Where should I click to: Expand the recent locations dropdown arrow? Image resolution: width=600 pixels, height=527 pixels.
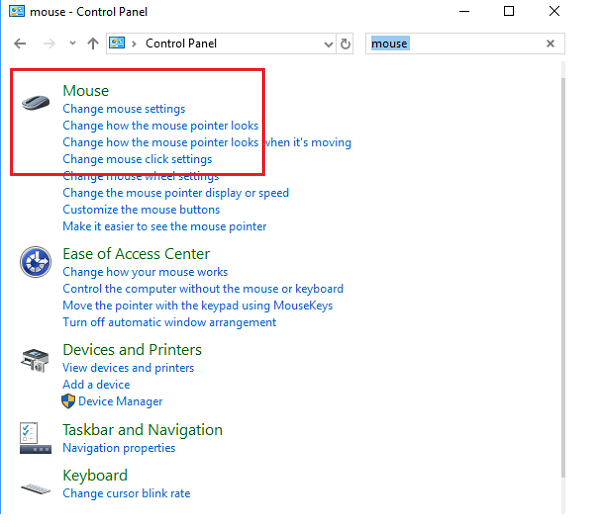[71, 44]
